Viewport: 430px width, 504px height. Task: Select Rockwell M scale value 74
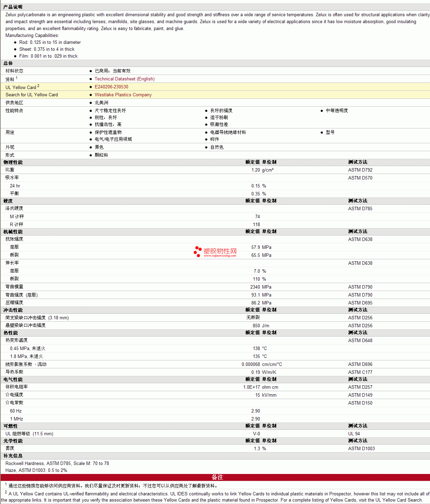point(257,216)
